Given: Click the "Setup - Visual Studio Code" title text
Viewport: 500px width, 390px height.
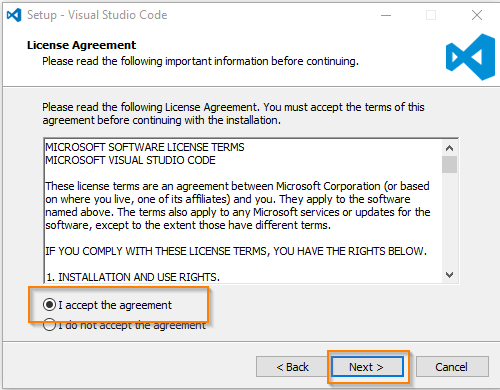Looking at the screenshot, I should [x=97, y=15].
